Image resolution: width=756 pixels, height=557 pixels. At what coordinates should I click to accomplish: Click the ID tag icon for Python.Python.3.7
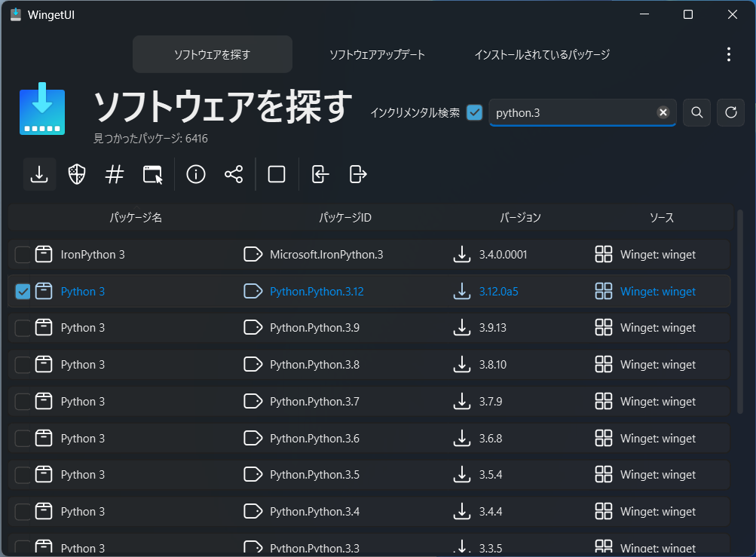(x=253, y=401)
